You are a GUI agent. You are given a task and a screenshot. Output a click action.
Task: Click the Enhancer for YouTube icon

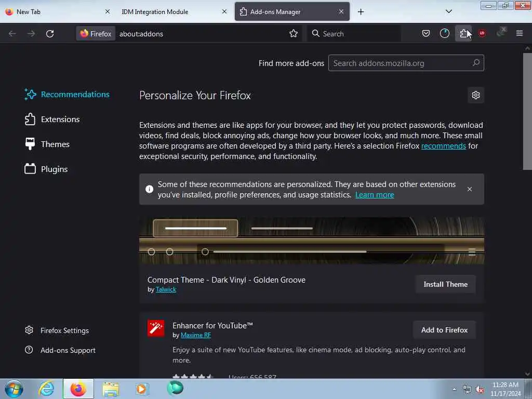(156, 328)
